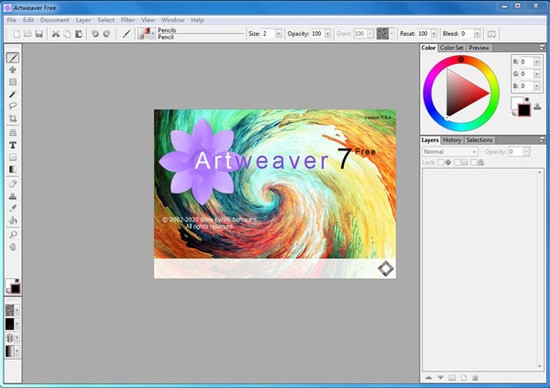Open the Bleed value dropdown
The image size is (550, 388).
click(x=477, y=34)
